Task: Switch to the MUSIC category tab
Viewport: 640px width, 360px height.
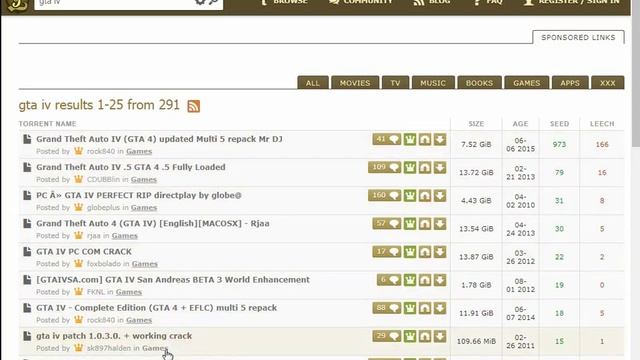Action: pos(433,82)
